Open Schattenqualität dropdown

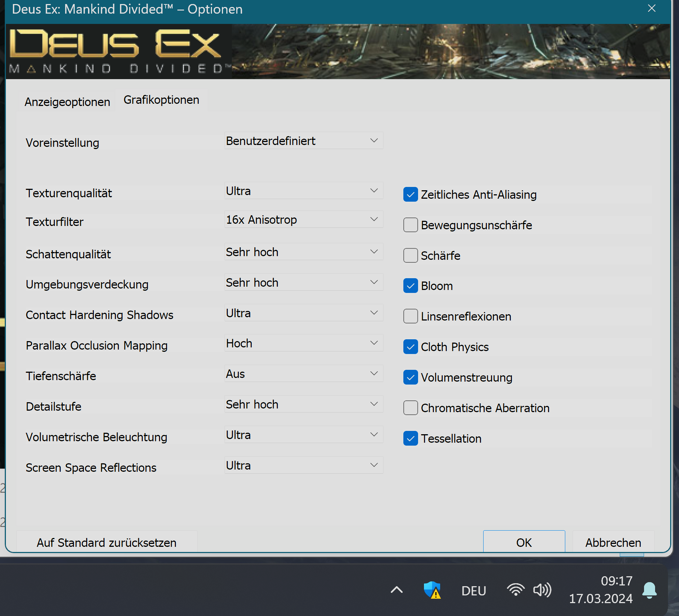pos(304,252)
